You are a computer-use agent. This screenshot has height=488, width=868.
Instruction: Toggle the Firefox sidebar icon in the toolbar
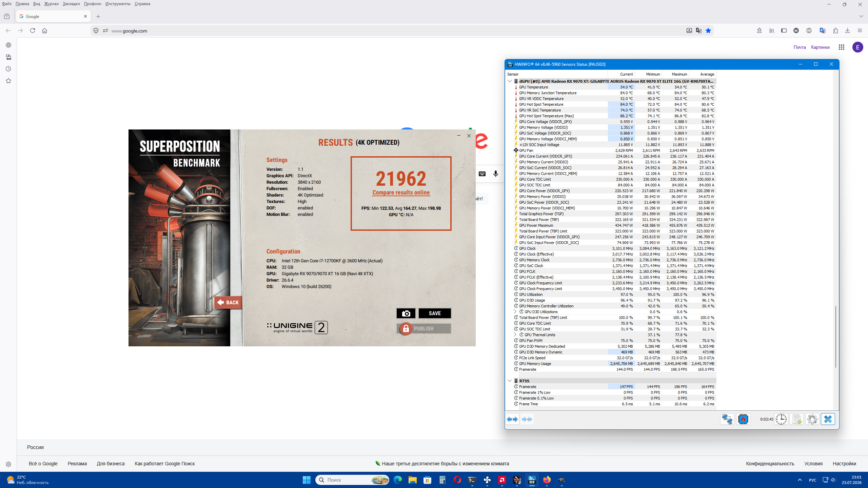(x=784, y=30)
